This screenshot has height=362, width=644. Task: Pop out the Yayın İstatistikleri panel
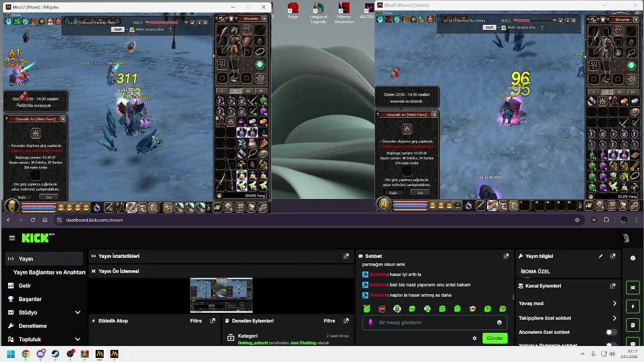[x=346, y=256]
